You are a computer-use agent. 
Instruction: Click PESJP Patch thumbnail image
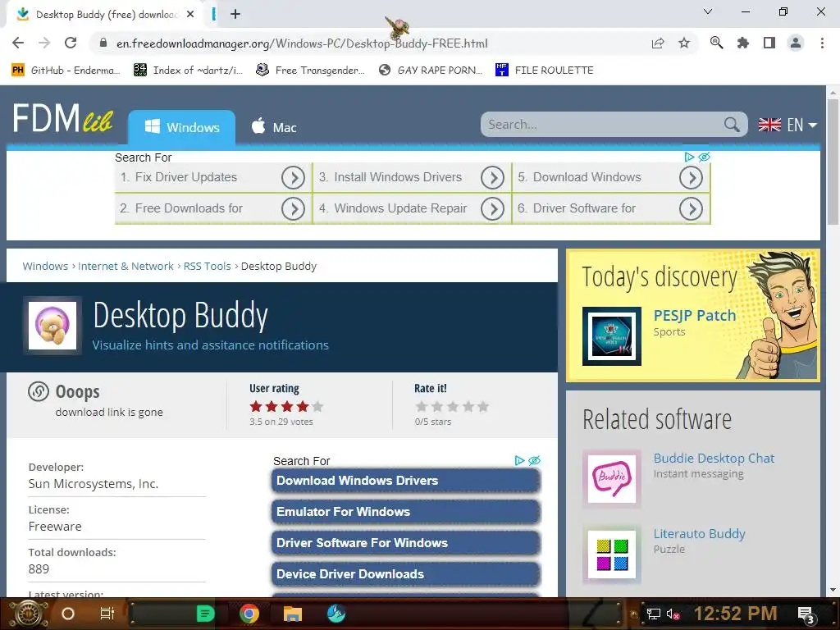pyautogui.click(x=611, y=336)
